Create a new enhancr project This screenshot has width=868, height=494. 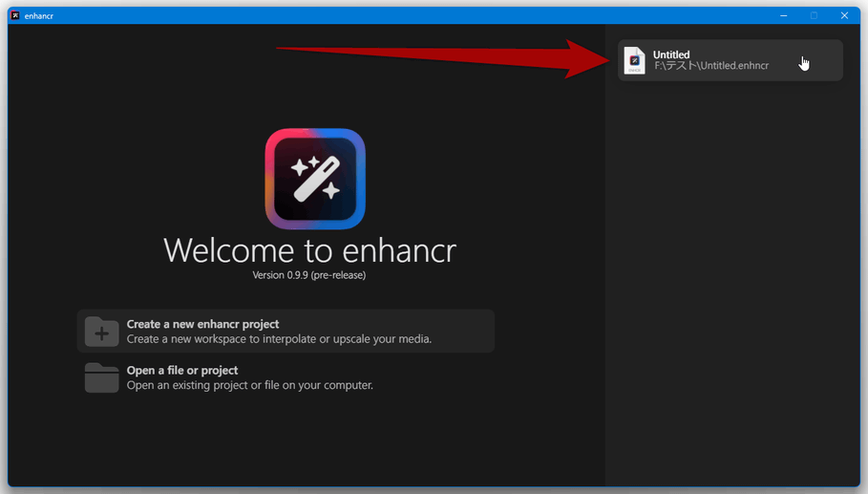(x=286, y=332)
